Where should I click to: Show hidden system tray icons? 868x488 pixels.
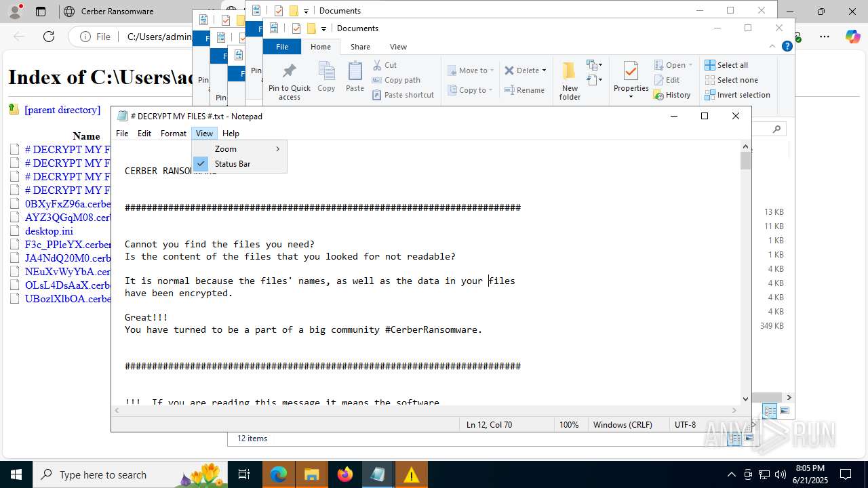(x=731, y=474)
